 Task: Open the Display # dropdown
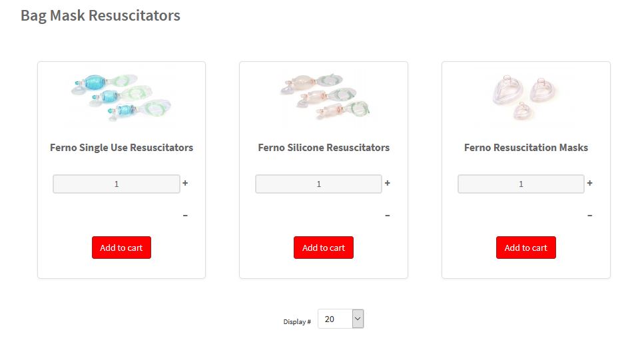pos(341,319)
